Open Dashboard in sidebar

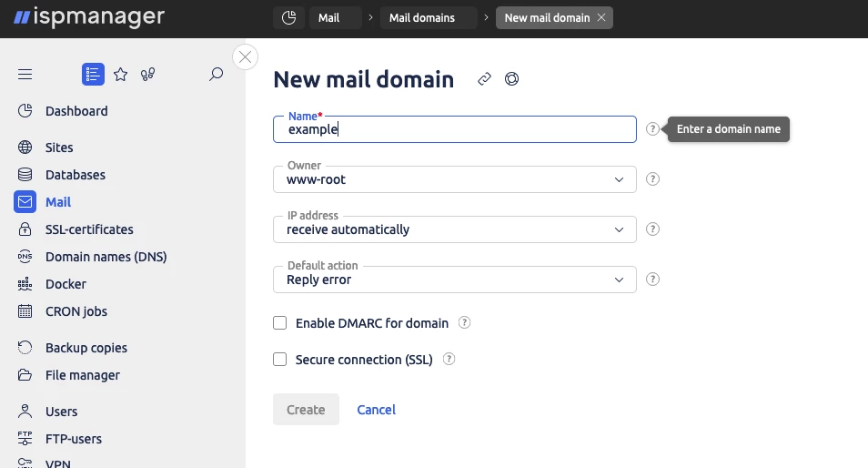(x=76, y=111)
